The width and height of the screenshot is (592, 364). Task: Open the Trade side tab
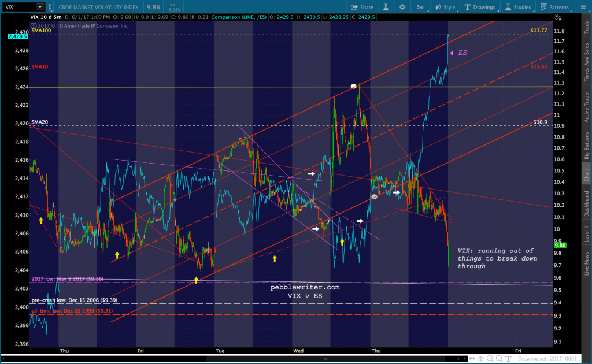(587, 27)
